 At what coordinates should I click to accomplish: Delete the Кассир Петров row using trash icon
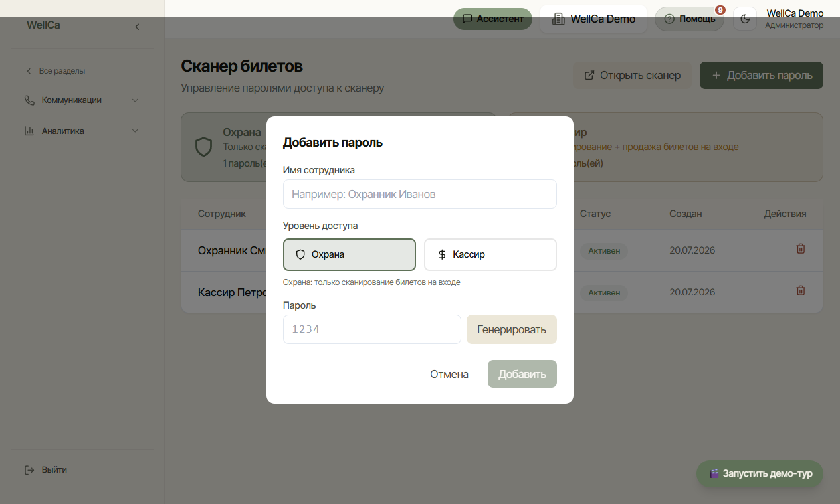pyautogui.click(x=801, y=290)
